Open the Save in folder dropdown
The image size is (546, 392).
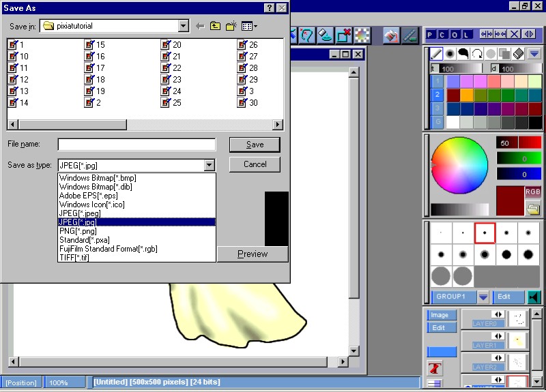pos(183,26)
